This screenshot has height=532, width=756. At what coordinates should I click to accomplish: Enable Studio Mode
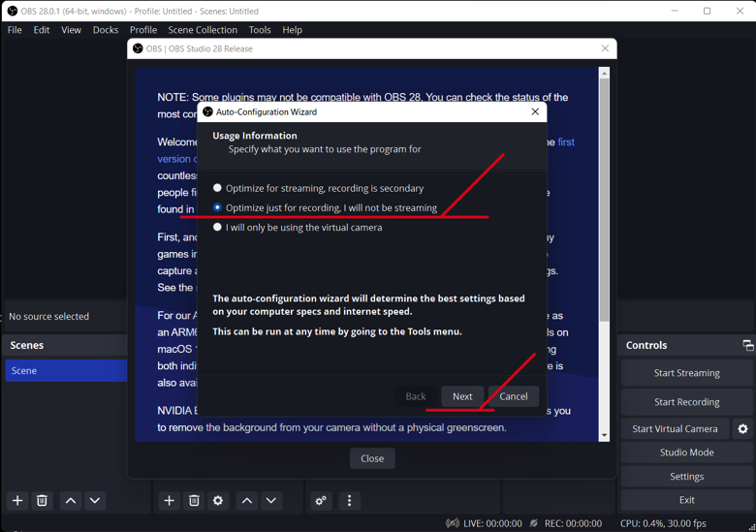[686, 453]
